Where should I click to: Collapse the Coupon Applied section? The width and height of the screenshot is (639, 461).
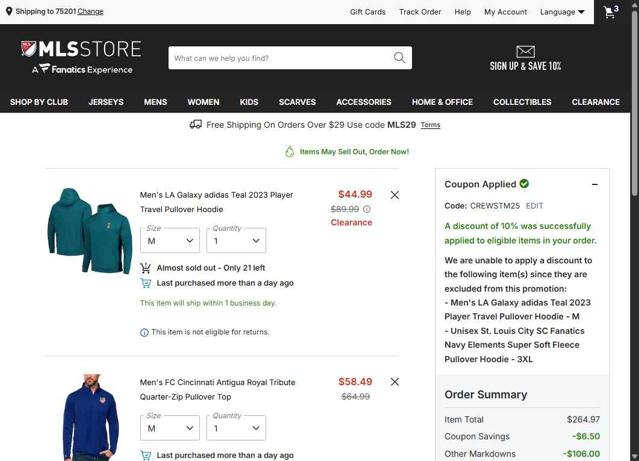(595, 184)
